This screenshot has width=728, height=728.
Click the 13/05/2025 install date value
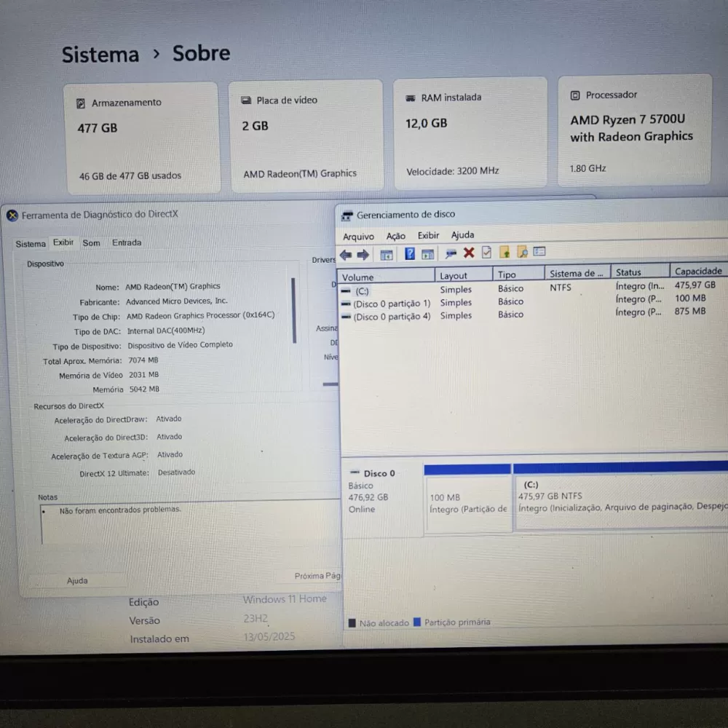coord(269,636)
